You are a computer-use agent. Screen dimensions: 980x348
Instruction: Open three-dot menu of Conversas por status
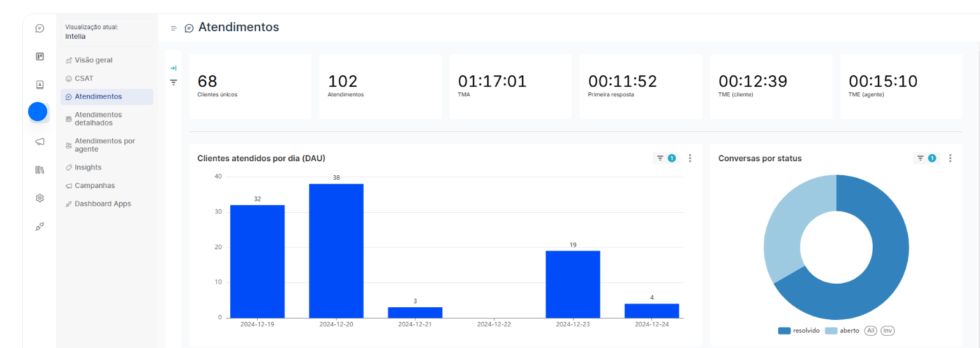(950, 158)
